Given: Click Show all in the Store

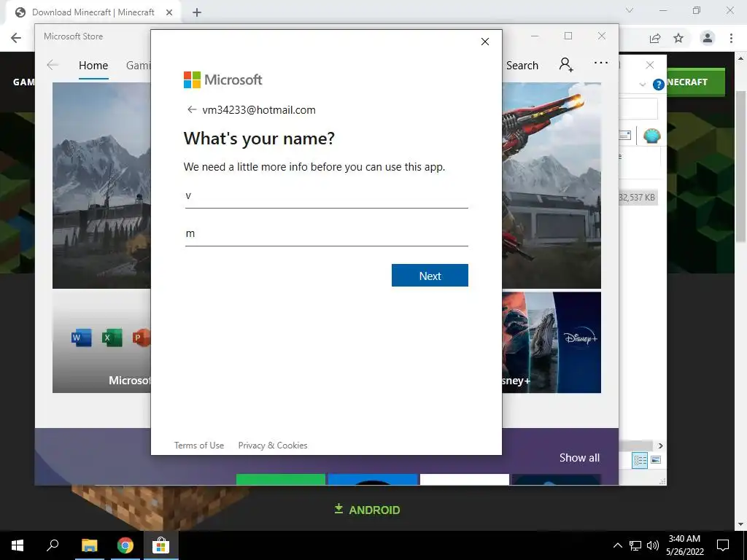Looking at the screenshot, I should pos(579,458).
